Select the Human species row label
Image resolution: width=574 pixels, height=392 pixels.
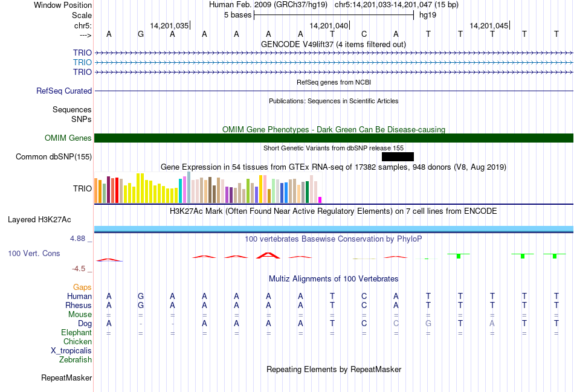tap(79, 296)
